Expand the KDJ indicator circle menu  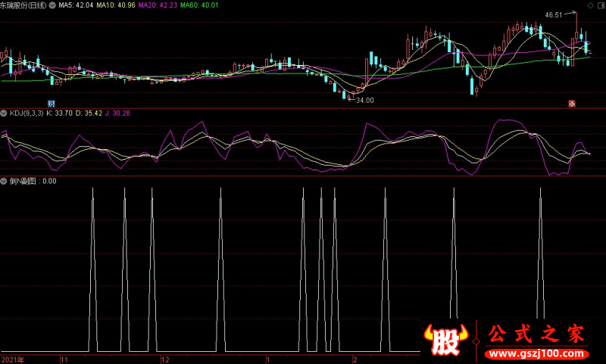(x=4, y=113)
